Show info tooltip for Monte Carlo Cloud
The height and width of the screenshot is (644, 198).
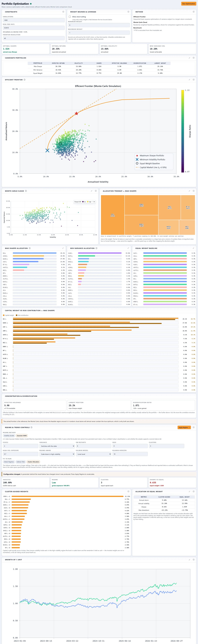pos(26,191)
